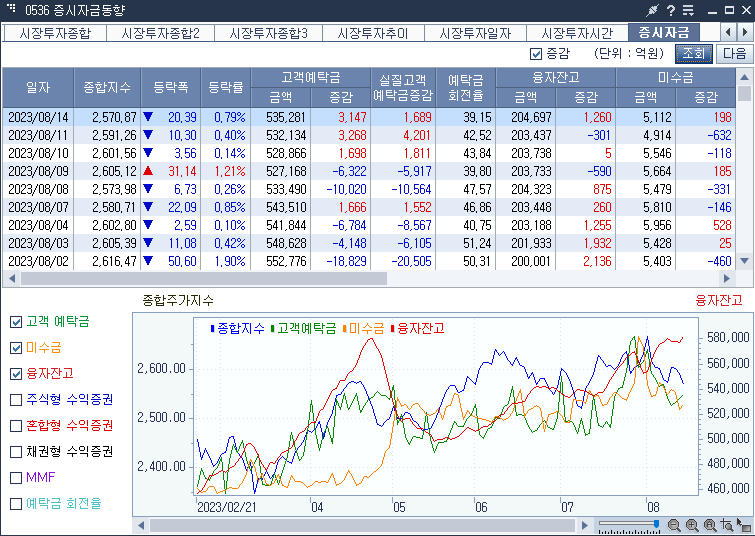Viewport: 755px width, 536px height.
Task: Click the 다음 next button
Action: click(734, 53)
